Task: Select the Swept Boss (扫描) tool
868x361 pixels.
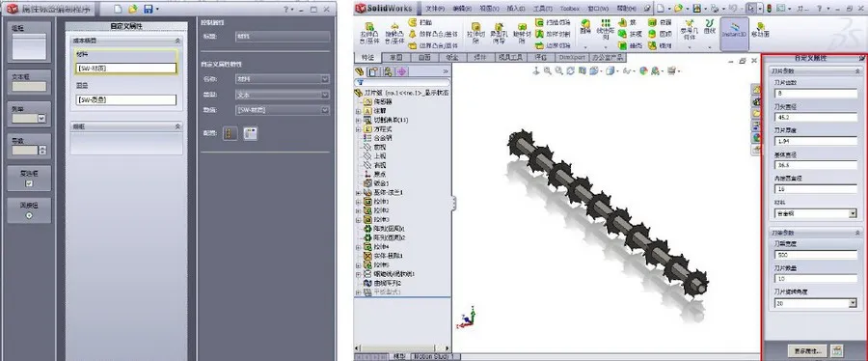Action: click(x=420, y=23)
